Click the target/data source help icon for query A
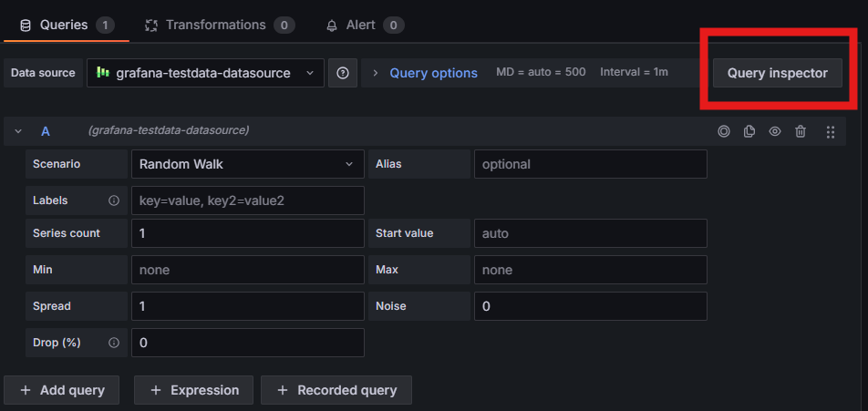This screenshot has width=868, height=411. click(724, 131)
